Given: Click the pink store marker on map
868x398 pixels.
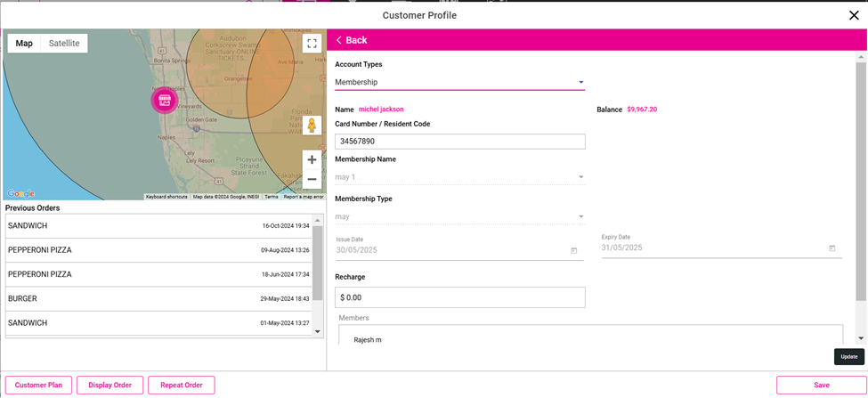Looking at the screenshot, I should coord(164,101).
